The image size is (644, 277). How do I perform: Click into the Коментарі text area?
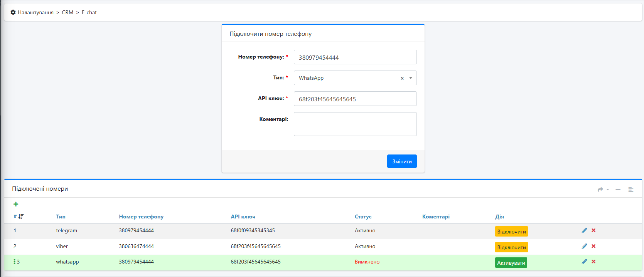[355, 124]
